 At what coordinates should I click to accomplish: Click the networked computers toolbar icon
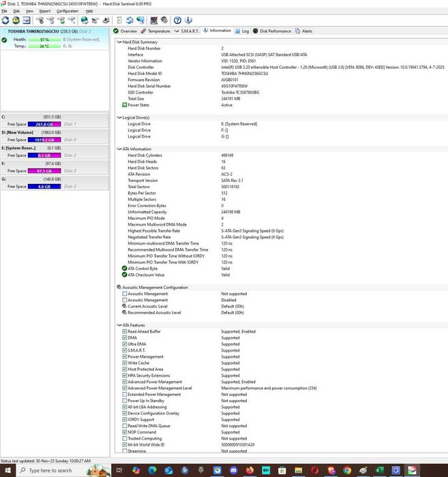click(140, 20)
